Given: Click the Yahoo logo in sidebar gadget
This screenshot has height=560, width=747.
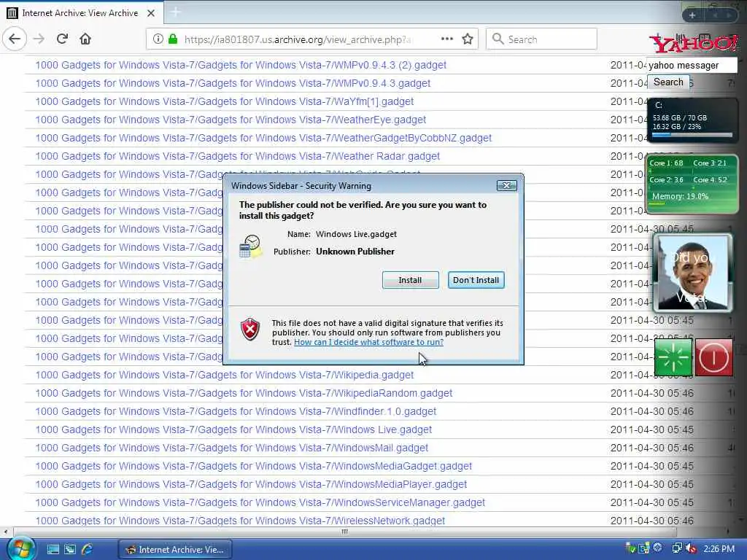Looking at the screenshot, I should coord(694,44).
